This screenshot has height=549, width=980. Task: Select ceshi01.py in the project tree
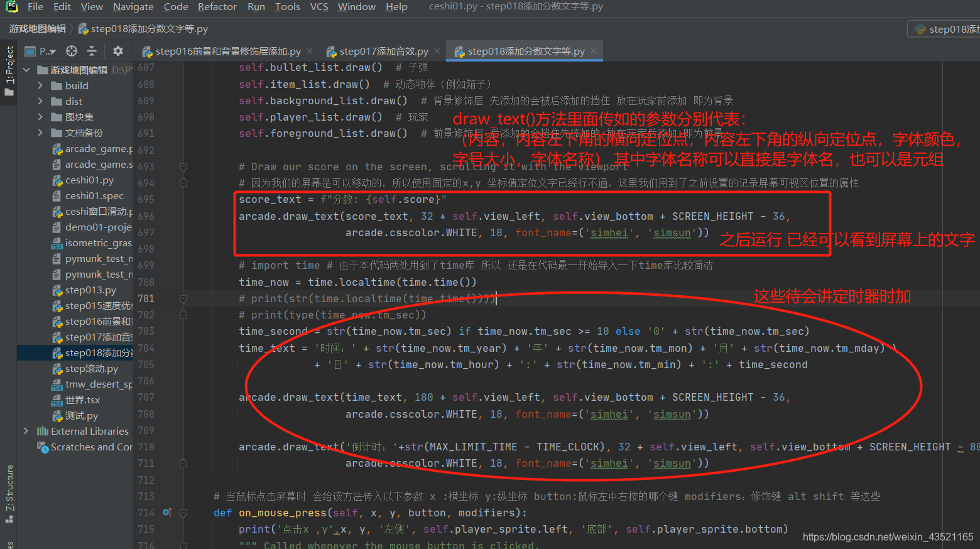89,180
